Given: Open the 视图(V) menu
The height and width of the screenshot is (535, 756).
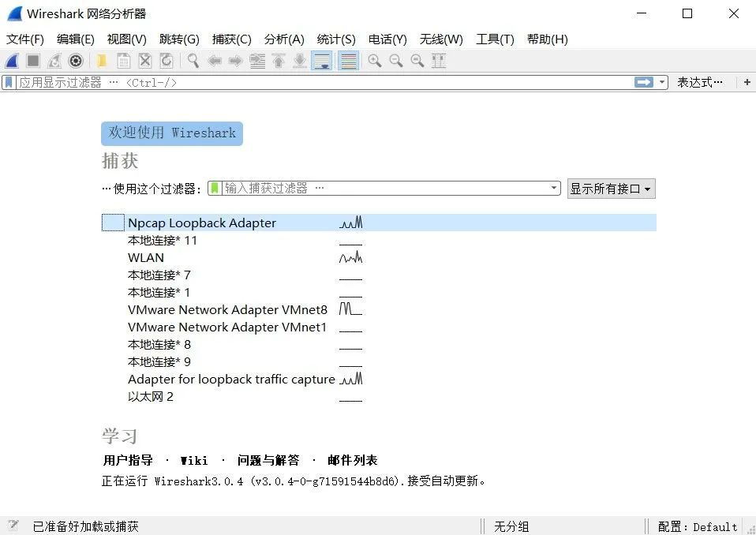Looking at the screenshot, I should 127,39.
